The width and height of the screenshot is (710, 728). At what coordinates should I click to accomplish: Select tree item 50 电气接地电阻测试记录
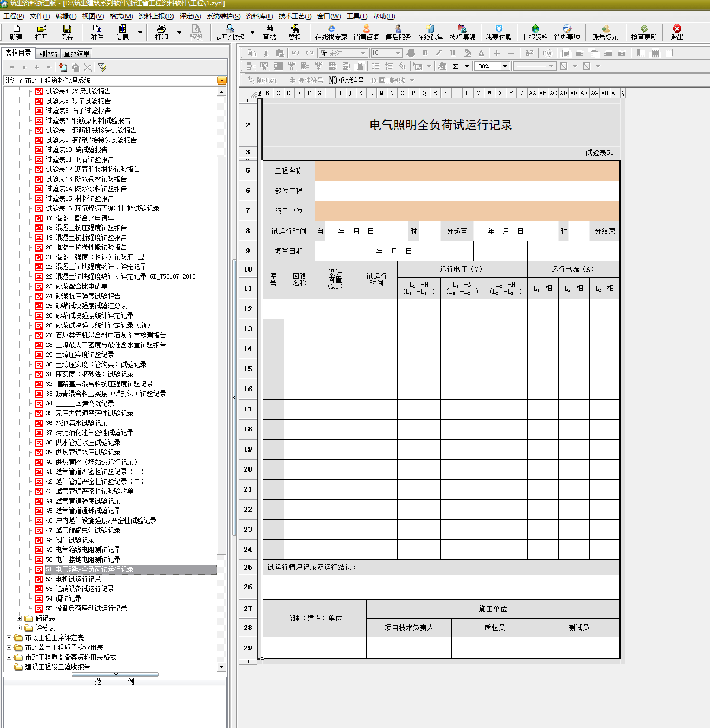point(83,559)
